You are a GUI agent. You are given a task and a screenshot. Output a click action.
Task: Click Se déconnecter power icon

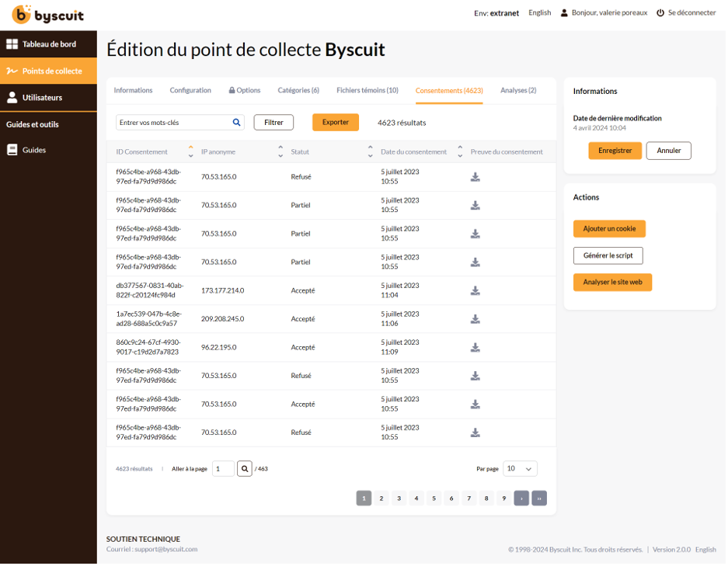coord(660,13)
